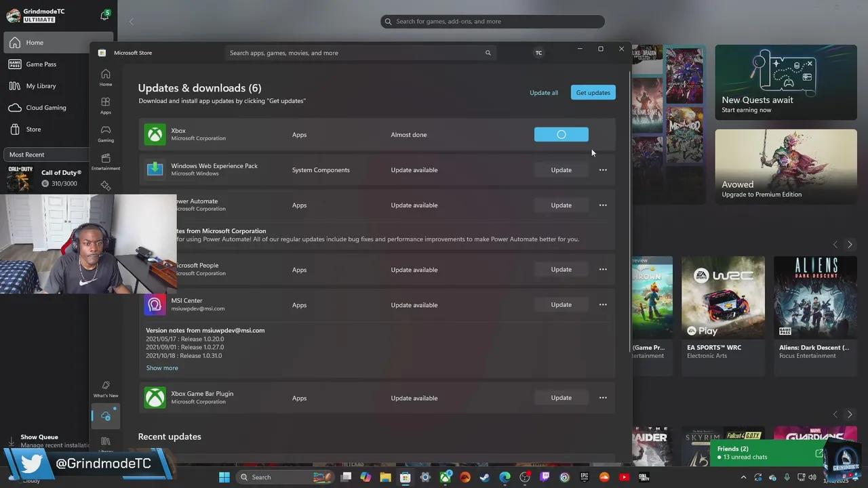Click the Show Queue button in Xbox app

pyautogui.click(x=46, y=441)
